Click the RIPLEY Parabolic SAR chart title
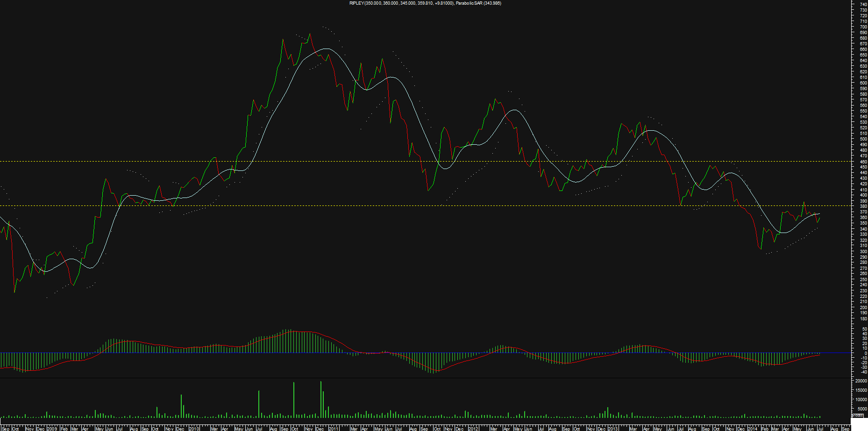This screenshot has width=868, height=431. point(425,3)
